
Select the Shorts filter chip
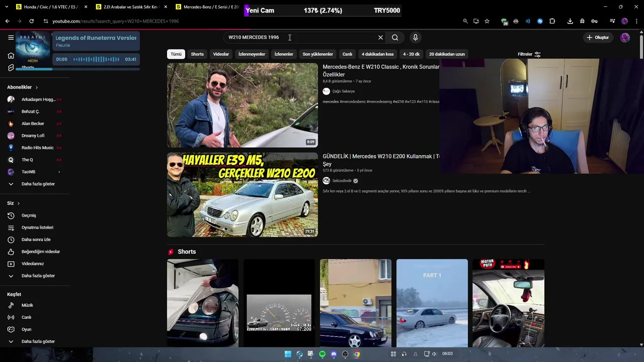click(197, 54)
